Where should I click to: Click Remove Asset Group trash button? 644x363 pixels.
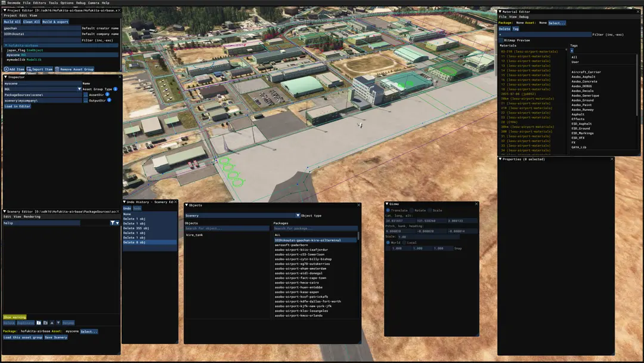tap(75, 69)
